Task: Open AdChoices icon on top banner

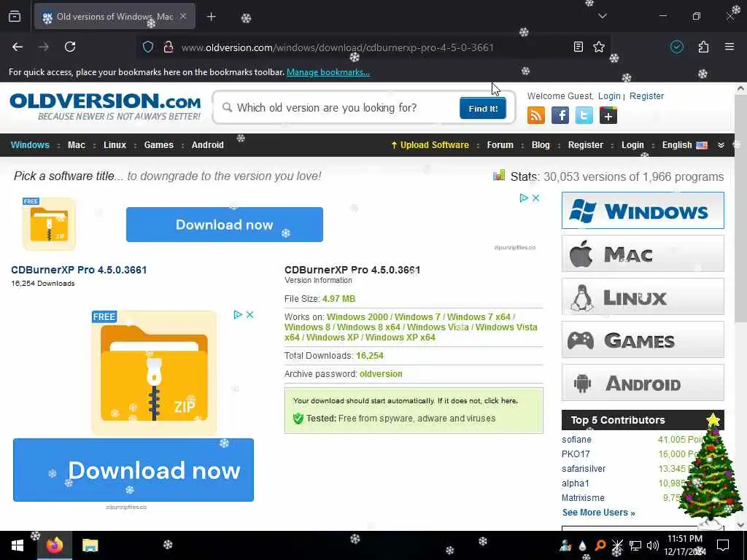Action: 524,198
